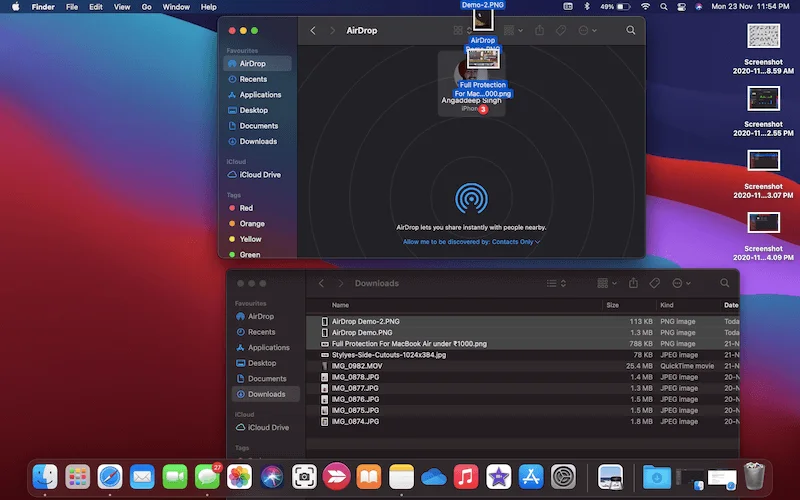The image size is (800, 500).
Task: Open Wi-Fi status in the menu bar
Action: (x=645, y=7)
